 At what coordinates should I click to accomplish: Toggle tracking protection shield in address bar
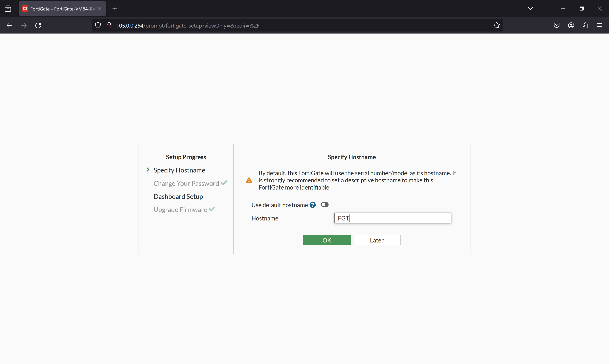point(98,25)
